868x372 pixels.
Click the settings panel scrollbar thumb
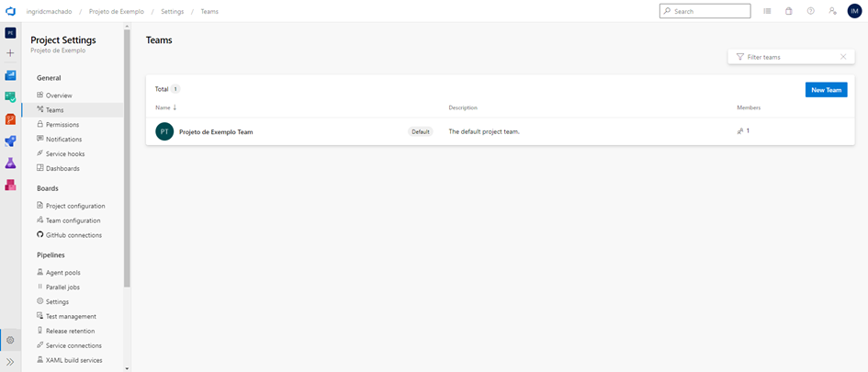pos(127,158)
